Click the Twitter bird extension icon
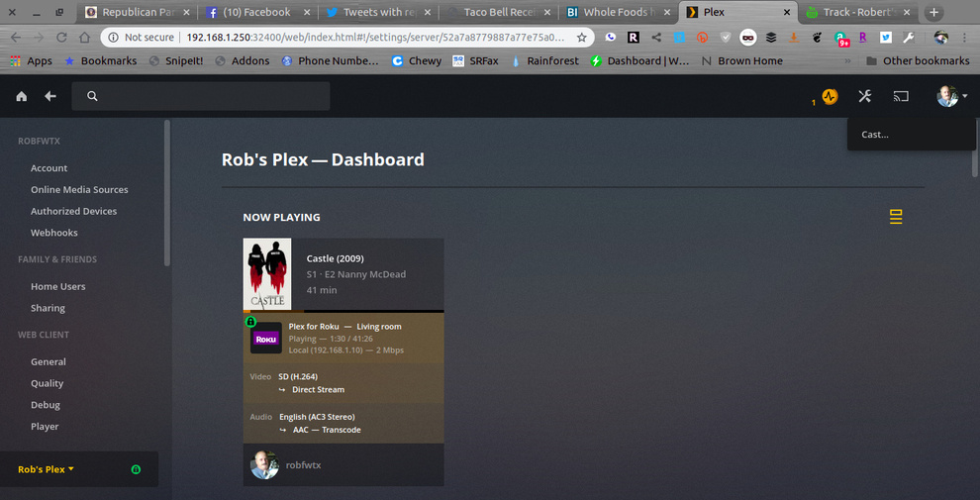The height and width of the screenshot is (500, 980). point(886,38)
